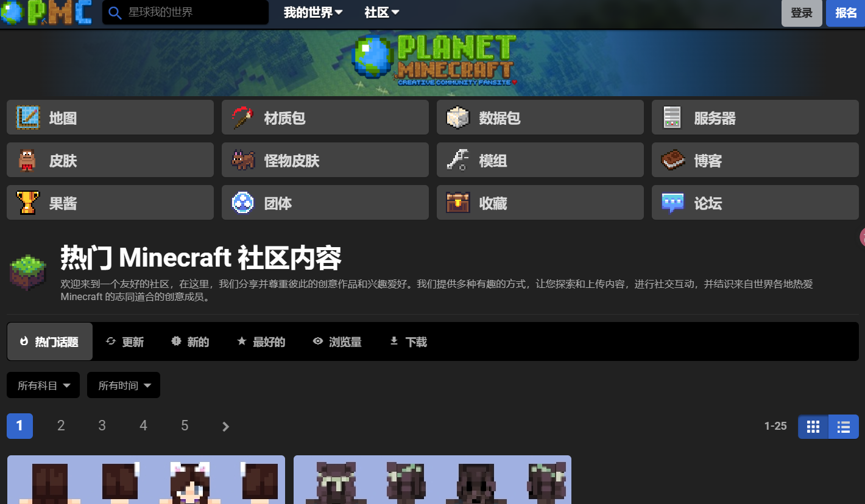Click the block icon beside 数据包
This screenshot has height=504, width=865.
457,117
